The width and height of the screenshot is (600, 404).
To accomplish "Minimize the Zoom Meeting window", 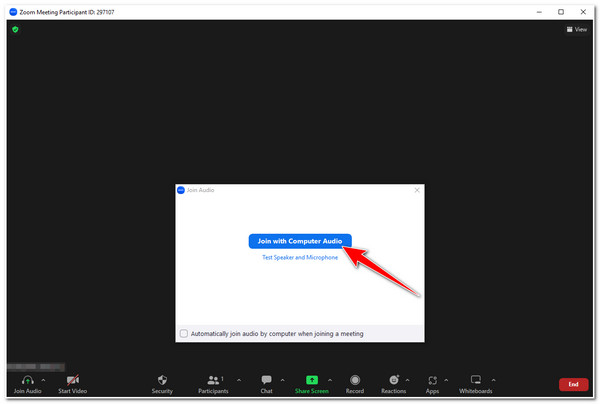I will 539,12.
